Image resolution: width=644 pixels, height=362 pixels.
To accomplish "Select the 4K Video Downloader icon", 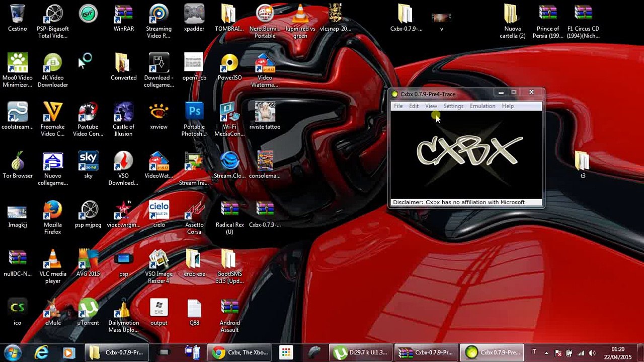I will [x=53, y=71].
